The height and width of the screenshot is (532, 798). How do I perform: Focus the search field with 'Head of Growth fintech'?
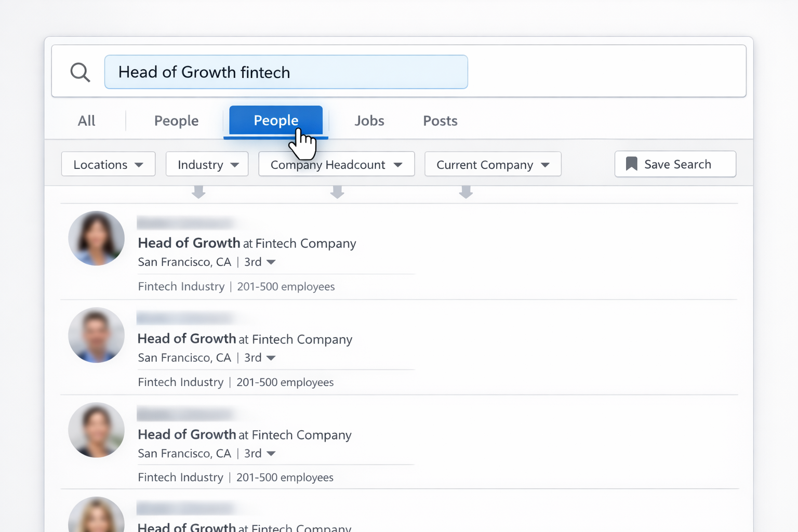(x=286, y=72)
